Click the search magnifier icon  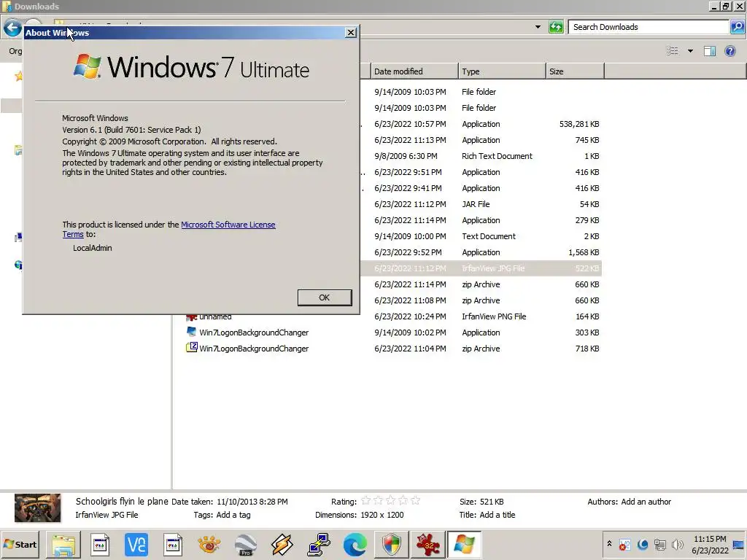(737, 27)
